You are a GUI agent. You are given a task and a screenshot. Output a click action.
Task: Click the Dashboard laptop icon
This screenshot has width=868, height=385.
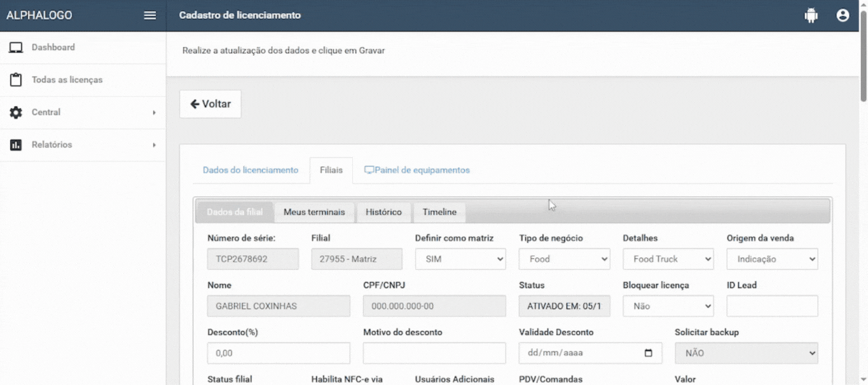coord(16,48)
